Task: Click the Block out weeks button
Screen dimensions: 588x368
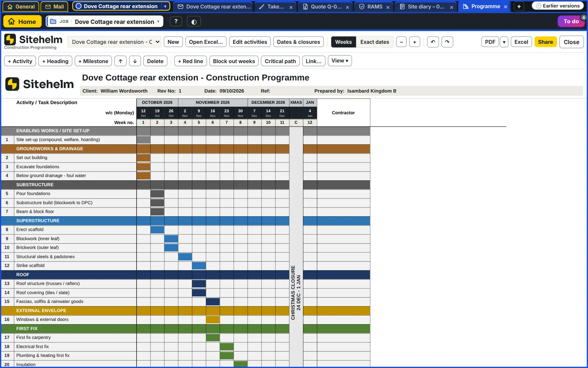Action: point(234,61)
